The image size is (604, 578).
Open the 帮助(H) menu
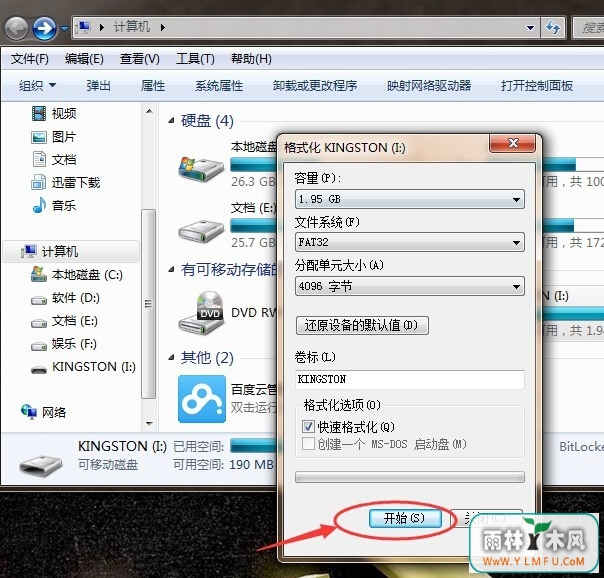[251, 59]
